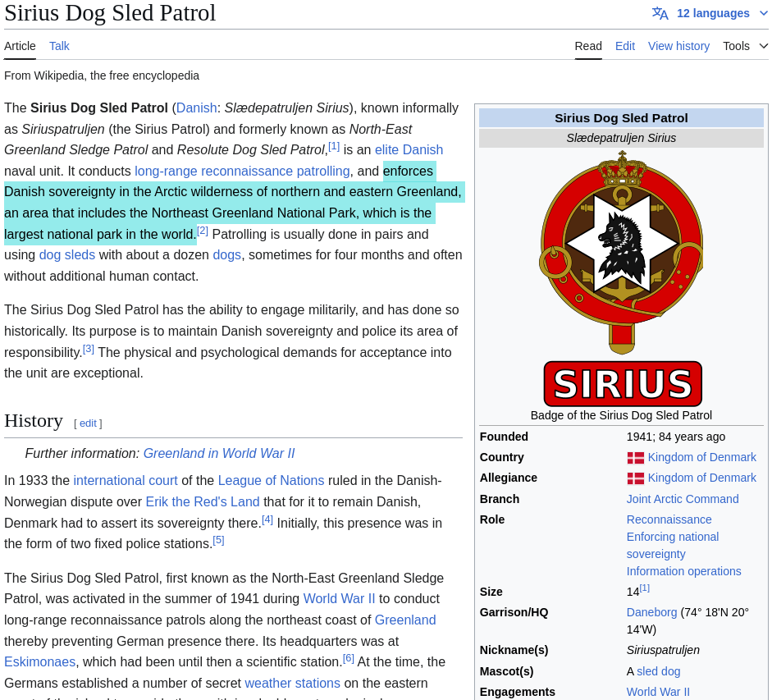
Task: Follow the Danish link after elite
Action: pyautogui.click(x=423, y=149)
